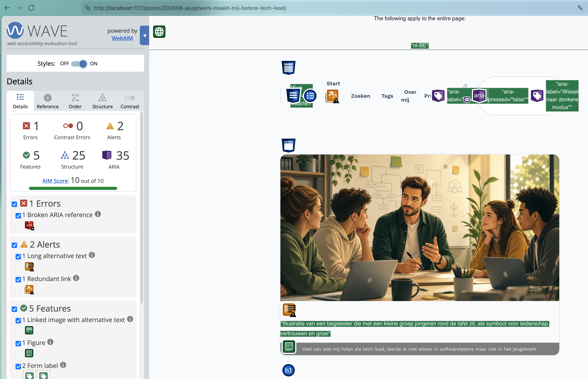Click the long alt text icon below the image
Image resolution: width=588 pixels, height=379 pixels.
289,310
